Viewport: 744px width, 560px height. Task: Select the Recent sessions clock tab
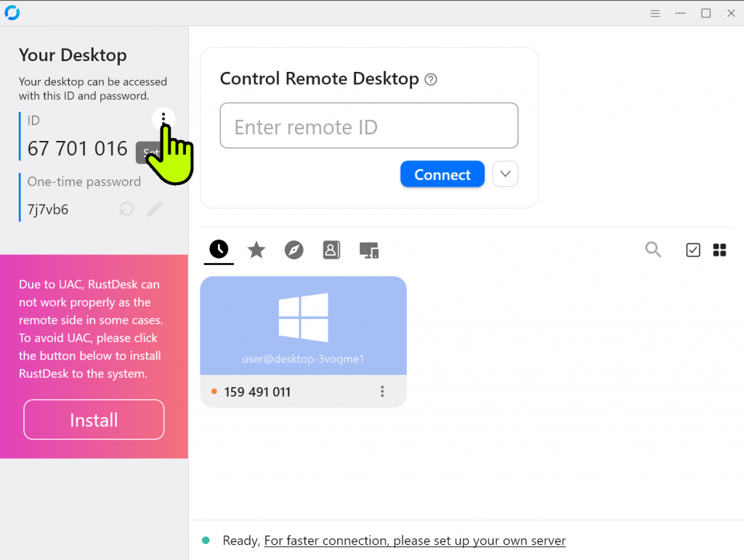[219, 250]
